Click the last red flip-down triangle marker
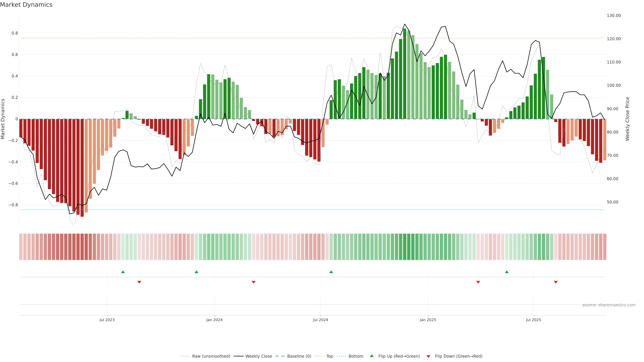Image resolution: width=644 pixels, height=362 pixels. 555,282
